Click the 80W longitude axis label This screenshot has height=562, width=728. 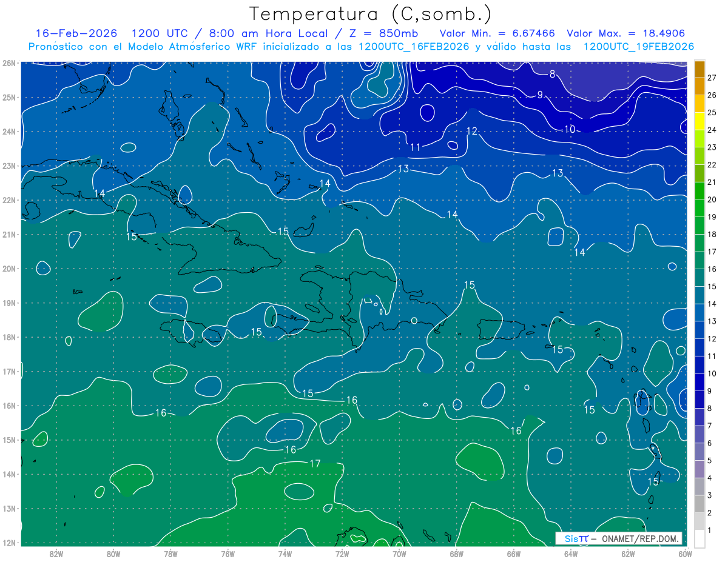click(x=113, y=554)
